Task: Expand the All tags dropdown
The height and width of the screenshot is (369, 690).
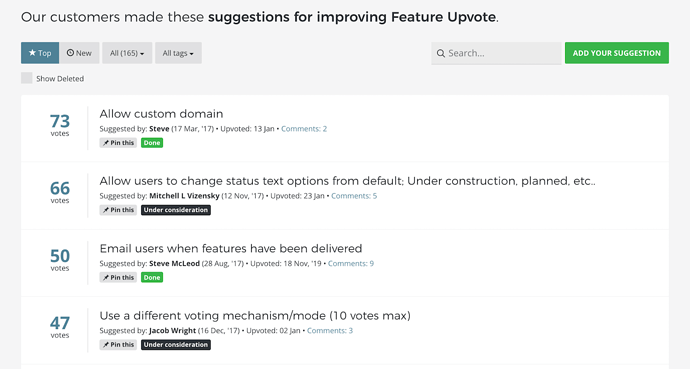Action: [178, 53]
